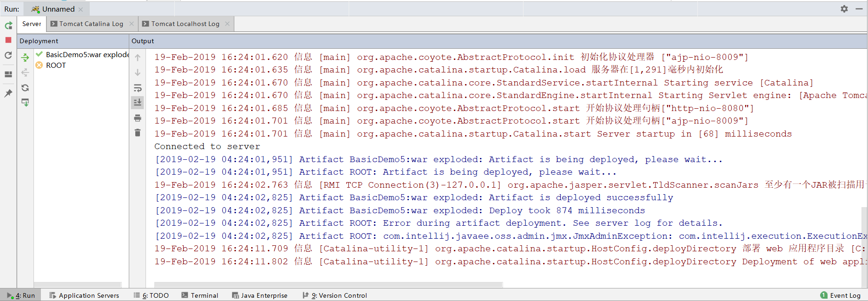Clear all output with trash icon
868x301 pixels.
click(x=138, y=133)
